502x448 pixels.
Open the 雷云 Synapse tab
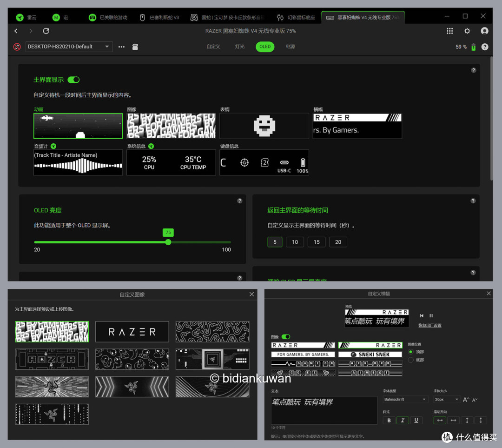point(26,17)
